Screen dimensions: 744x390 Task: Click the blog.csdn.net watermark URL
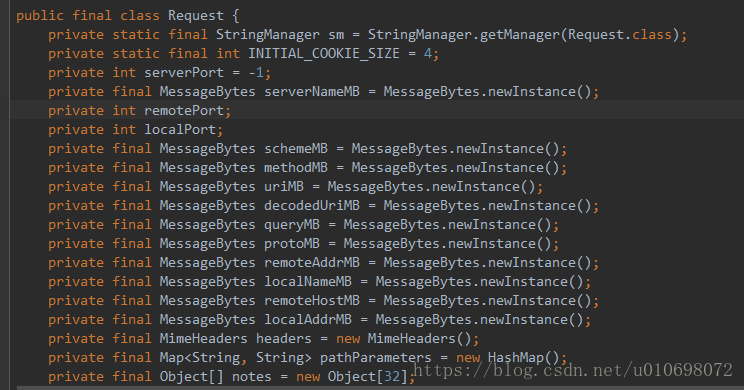tap(573, 370)
